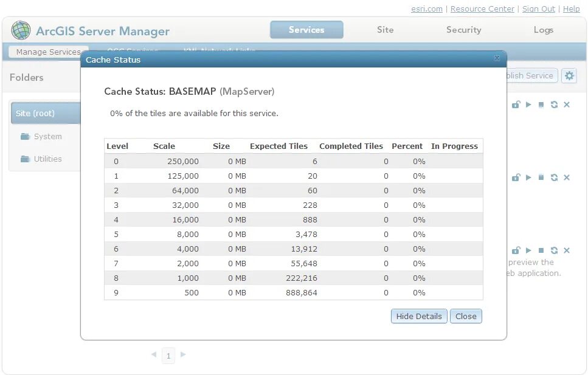
Task: Switch to the Services tab
Action: pyautogui.click(x=306, y=30)
